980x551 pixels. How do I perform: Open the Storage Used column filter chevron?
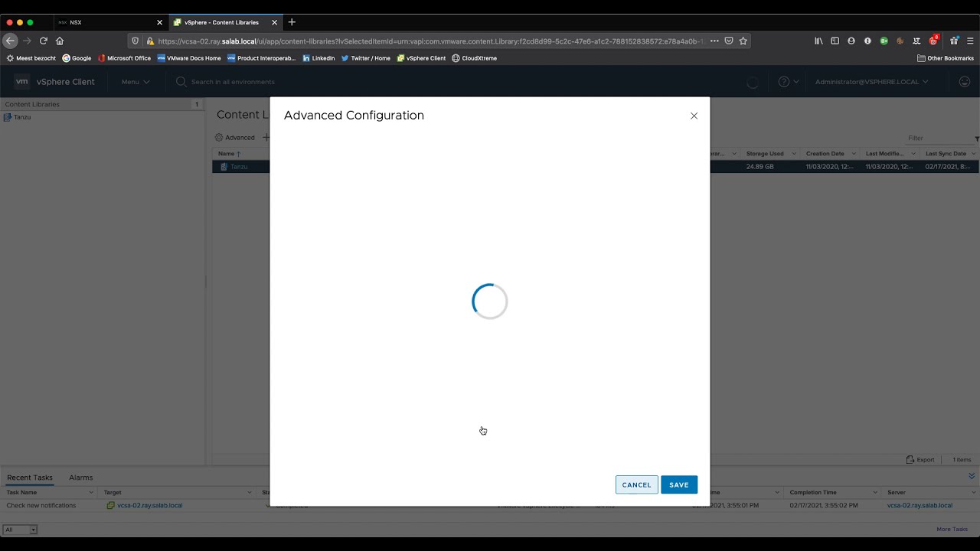click(x=794, y=154)
